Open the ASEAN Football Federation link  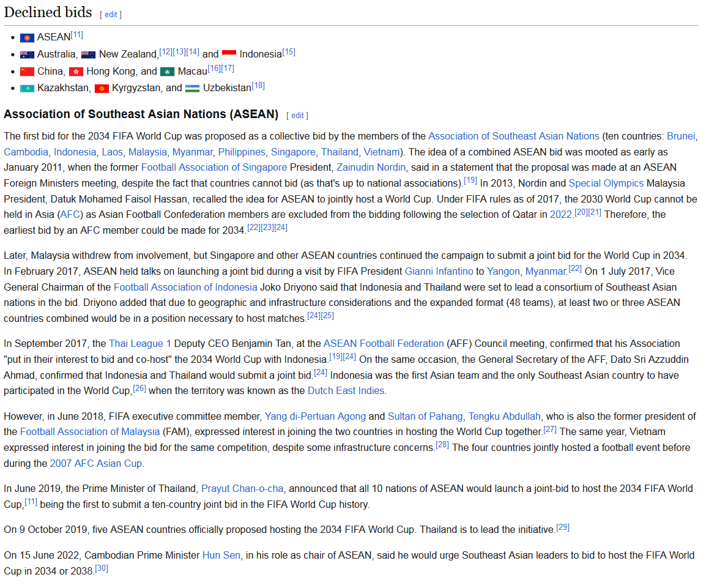point(384,343)
